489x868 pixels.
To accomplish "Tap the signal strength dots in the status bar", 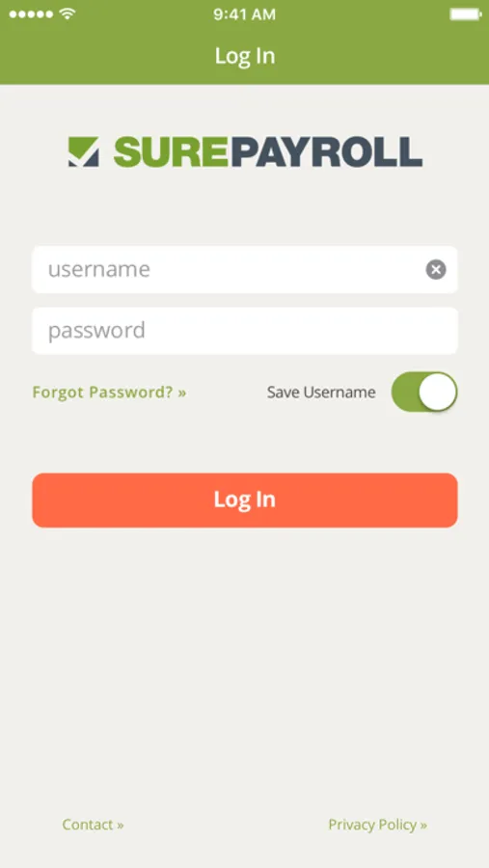I will [33, 14].
